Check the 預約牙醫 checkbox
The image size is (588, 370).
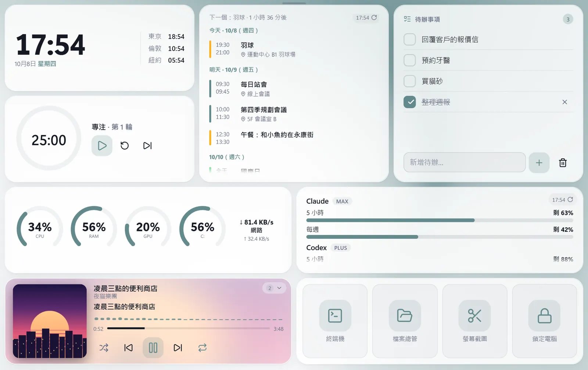coord(410,60)
